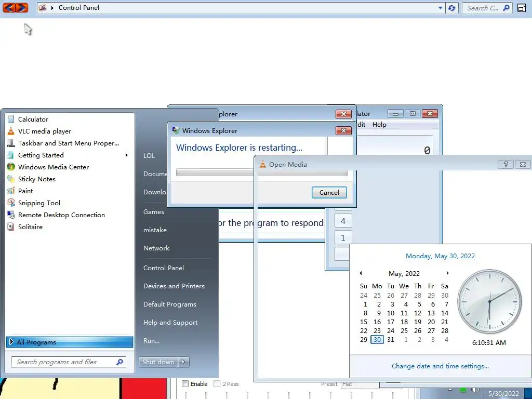Go to previous month in calendar
Viewport: 532px width, 399px height.
coord(361,273)
